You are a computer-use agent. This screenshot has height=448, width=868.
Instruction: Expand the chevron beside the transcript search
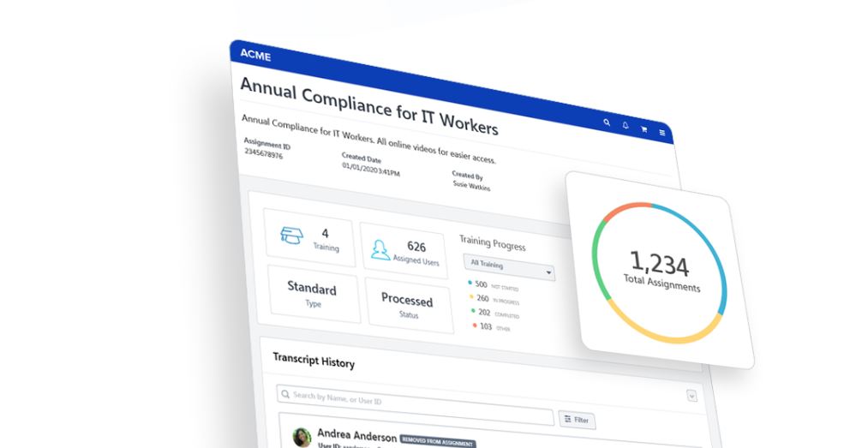click(691, 396)
